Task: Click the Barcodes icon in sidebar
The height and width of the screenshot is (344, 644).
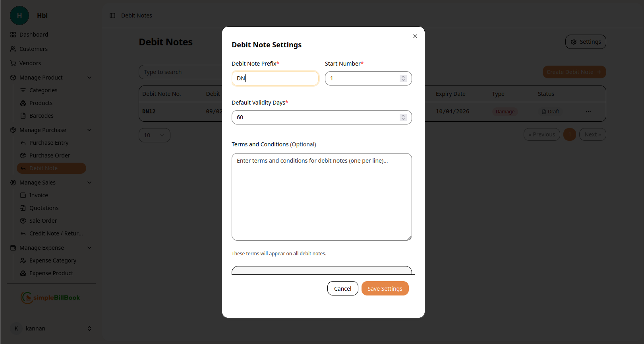Action: point(23,116)
